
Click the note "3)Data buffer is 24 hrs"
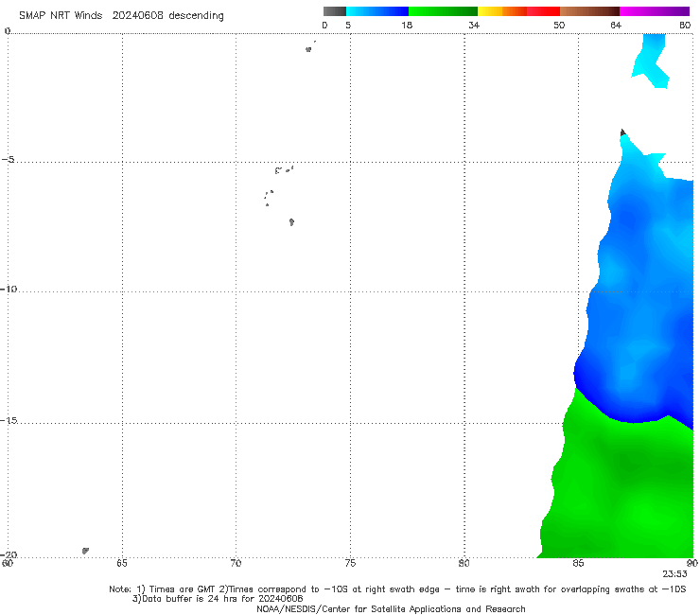(x=218, y=599)
